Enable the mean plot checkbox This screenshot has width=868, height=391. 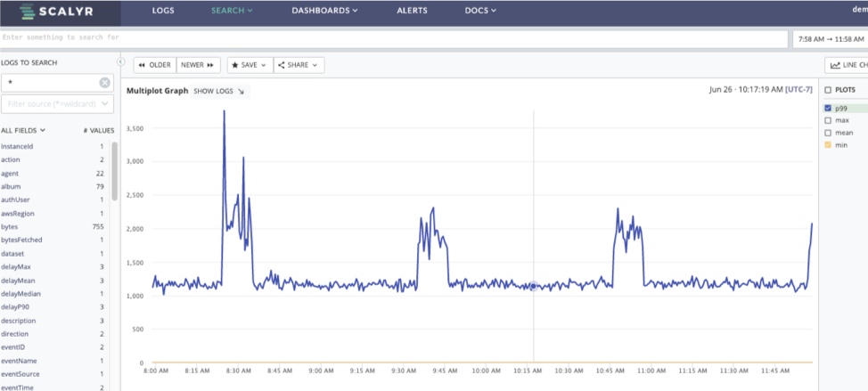pos(828,133)
